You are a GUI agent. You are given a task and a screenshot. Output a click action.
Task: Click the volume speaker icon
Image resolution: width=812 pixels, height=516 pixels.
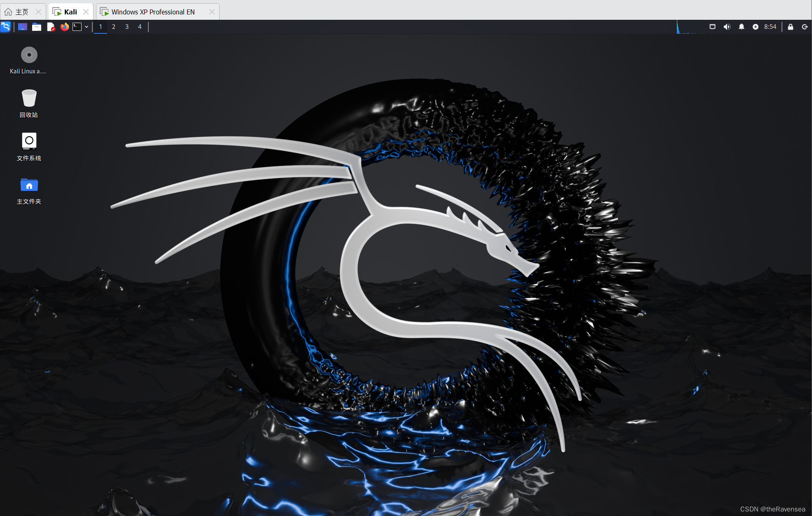727,27
